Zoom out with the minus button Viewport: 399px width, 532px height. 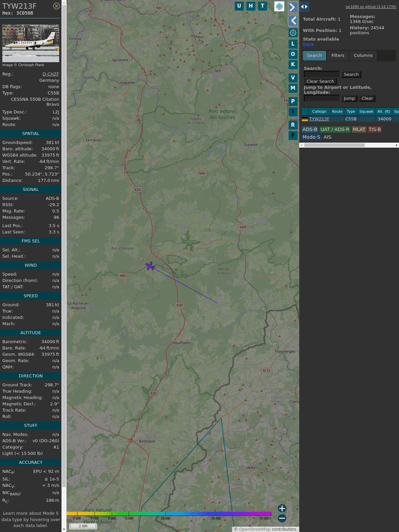282,518
